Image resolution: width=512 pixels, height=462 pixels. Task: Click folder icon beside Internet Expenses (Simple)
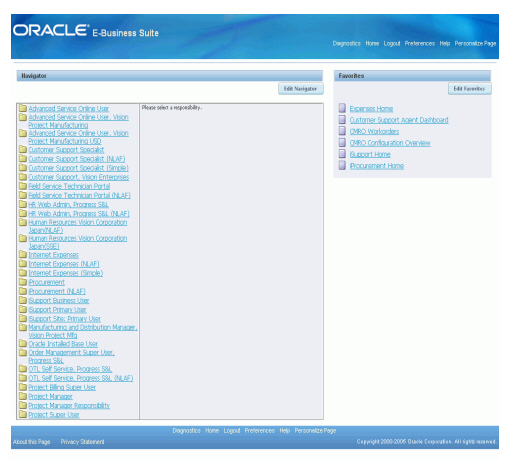(x=23, y=272)
